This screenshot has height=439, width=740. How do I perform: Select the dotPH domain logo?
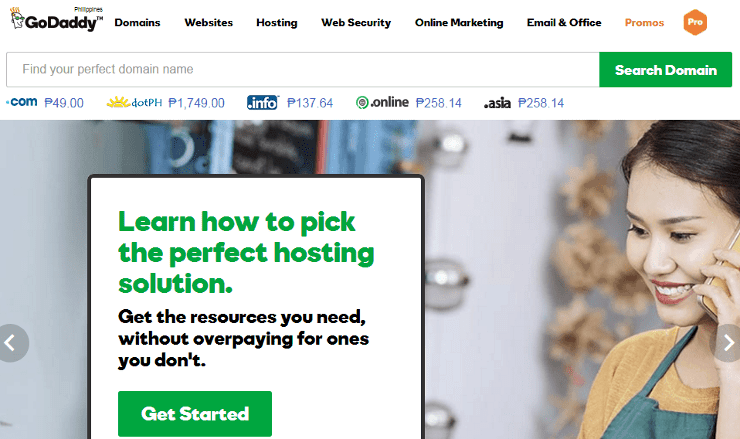click(x=135, y=102)
